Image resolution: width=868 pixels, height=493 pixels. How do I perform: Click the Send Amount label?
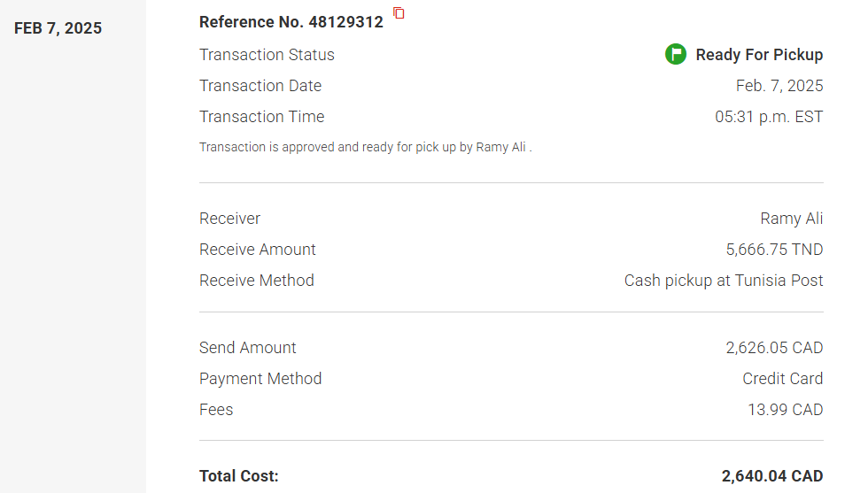247,348
